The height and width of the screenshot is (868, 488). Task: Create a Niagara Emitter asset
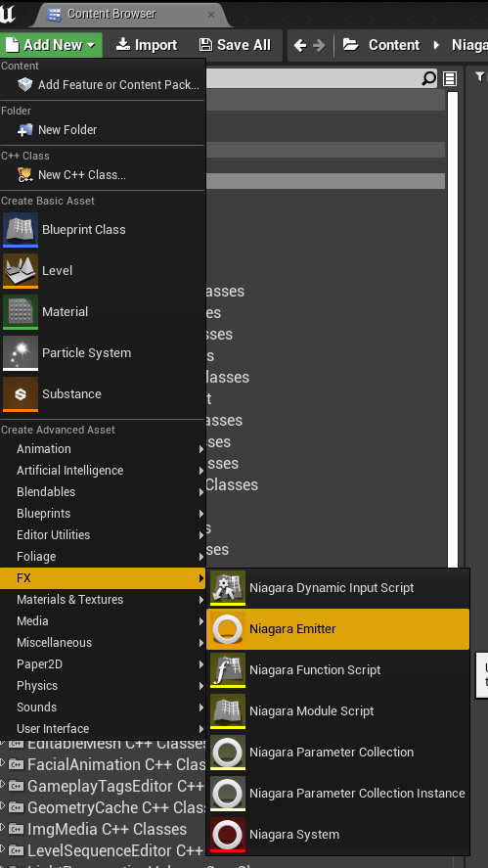click(338, 629)
